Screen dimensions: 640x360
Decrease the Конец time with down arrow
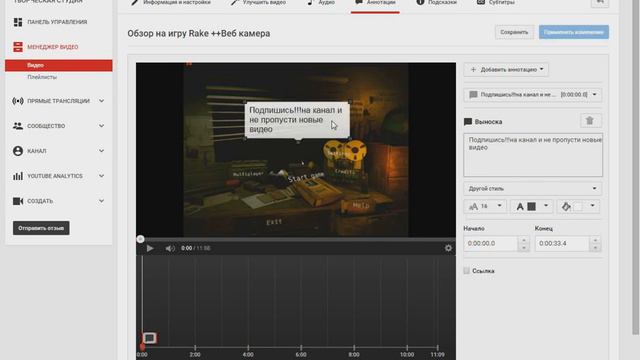pos(595,247)
